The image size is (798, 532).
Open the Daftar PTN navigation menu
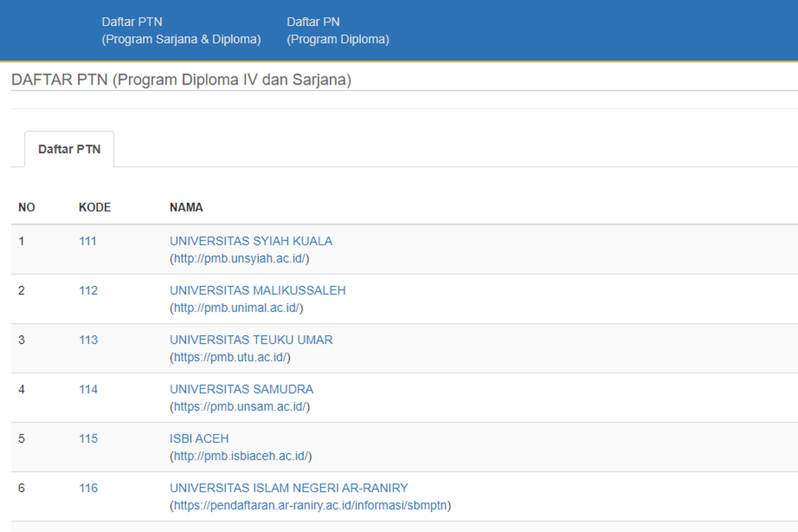pyautogui.click(x=182, y=30)
